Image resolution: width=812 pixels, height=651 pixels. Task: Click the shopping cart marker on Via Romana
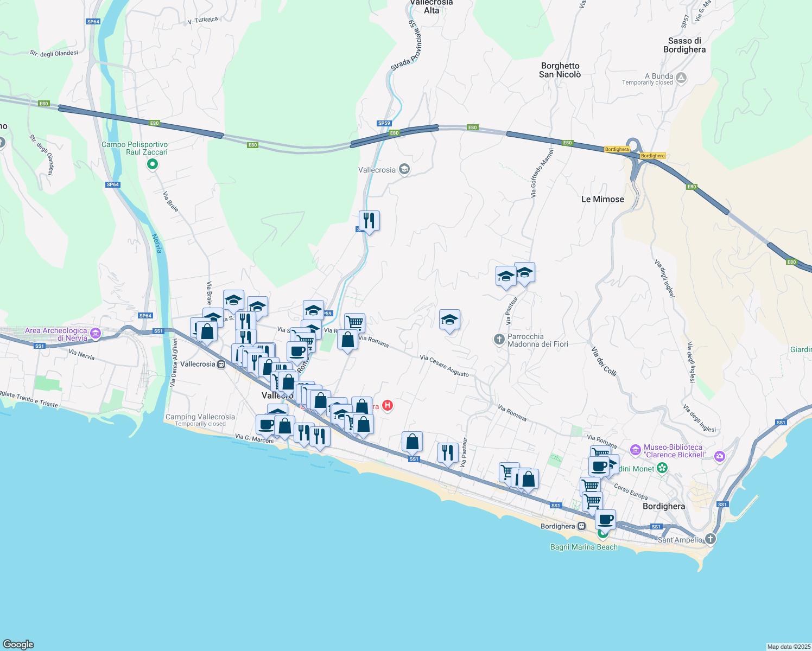click(354, 324)
